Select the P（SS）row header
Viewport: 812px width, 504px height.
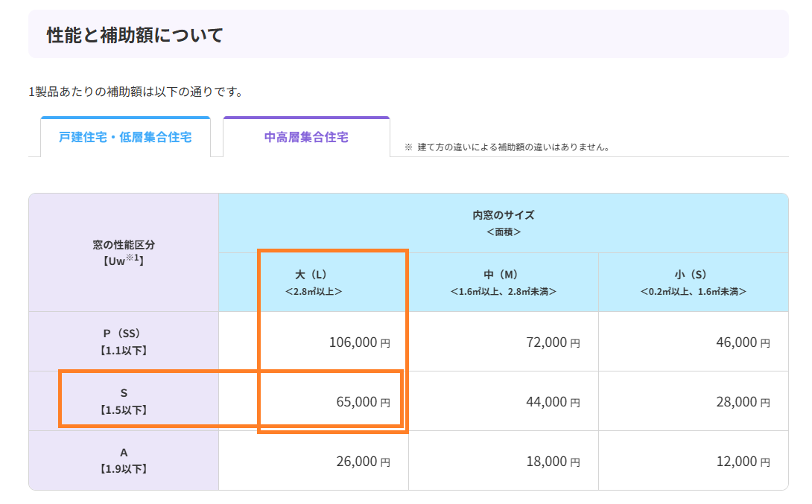pyautogui.click(x=124, y=342)
